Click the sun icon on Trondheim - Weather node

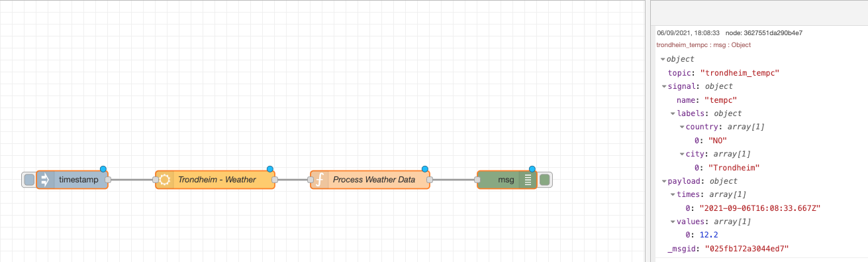(x=164, y=180)
